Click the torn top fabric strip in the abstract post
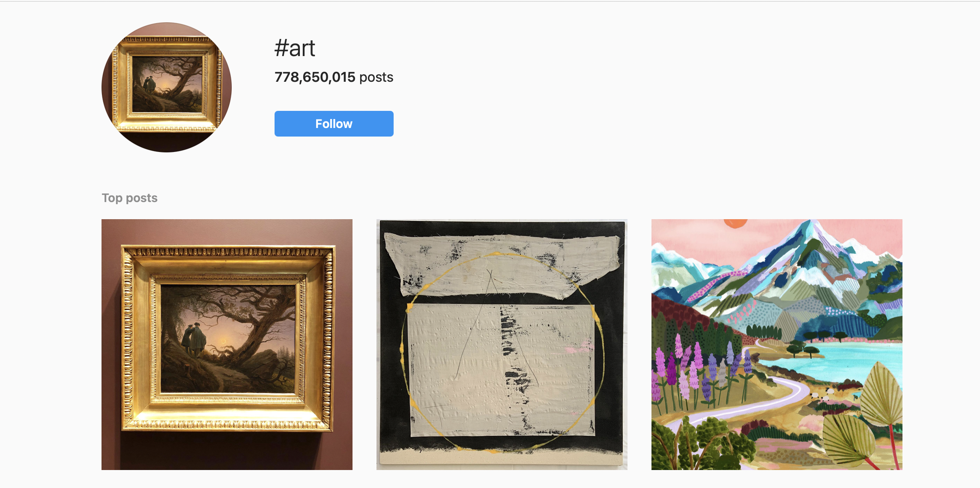The height and width of the screenshot is (488, 980). pos(502,265)
